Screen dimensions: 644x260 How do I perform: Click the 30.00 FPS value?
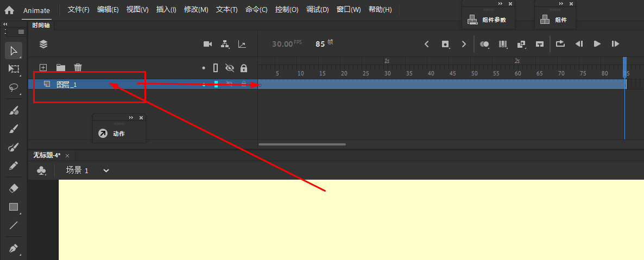coord(282,44)
